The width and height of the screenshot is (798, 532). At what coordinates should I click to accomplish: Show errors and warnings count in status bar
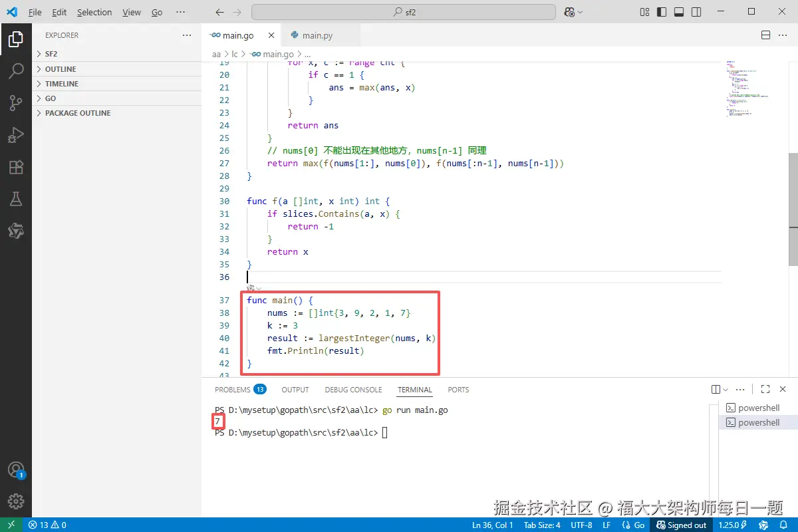pyautogui.click(x=47, y=525)
